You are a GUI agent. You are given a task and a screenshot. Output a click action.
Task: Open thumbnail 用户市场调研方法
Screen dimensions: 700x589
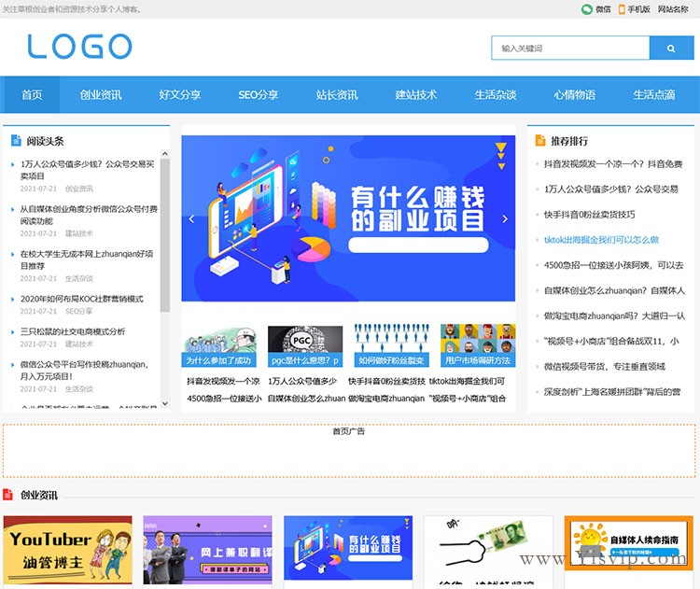pos(478,346)
